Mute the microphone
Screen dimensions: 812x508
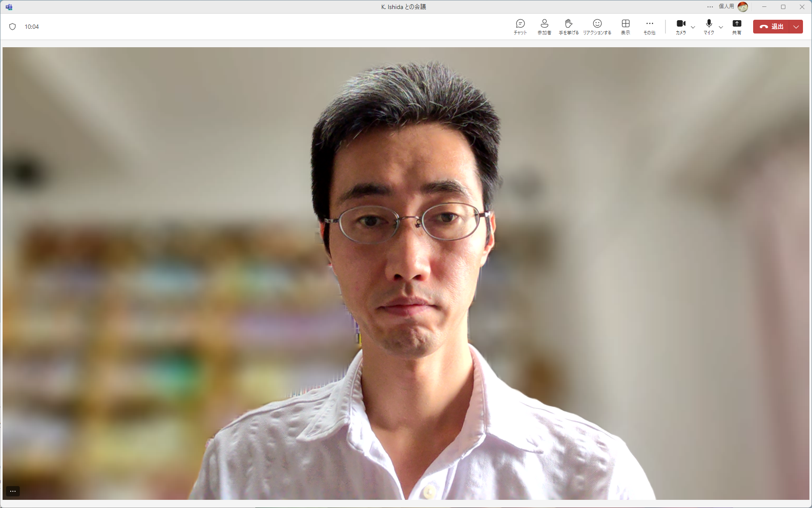click(x=708, y=25)
